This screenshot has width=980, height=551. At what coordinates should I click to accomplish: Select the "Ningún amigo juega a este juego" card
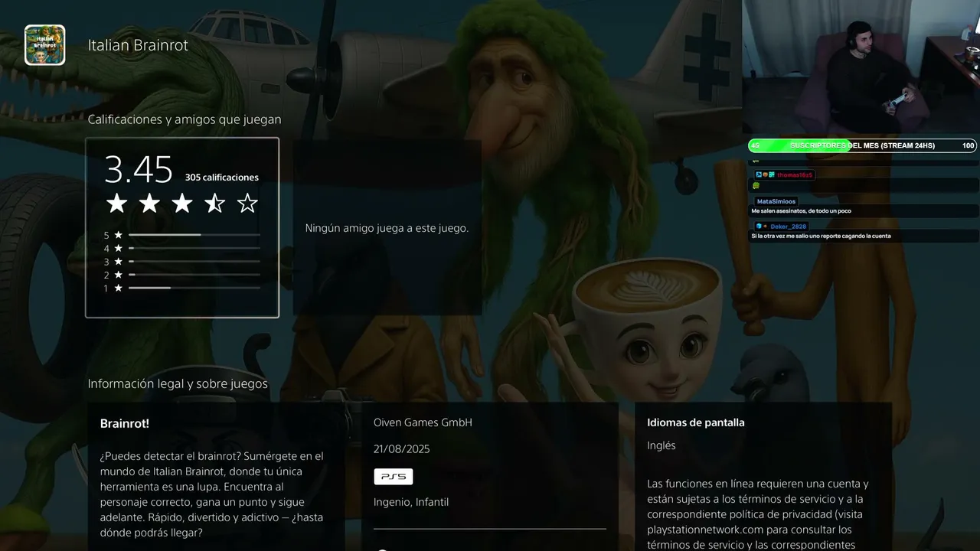click(x=387, y=227)
